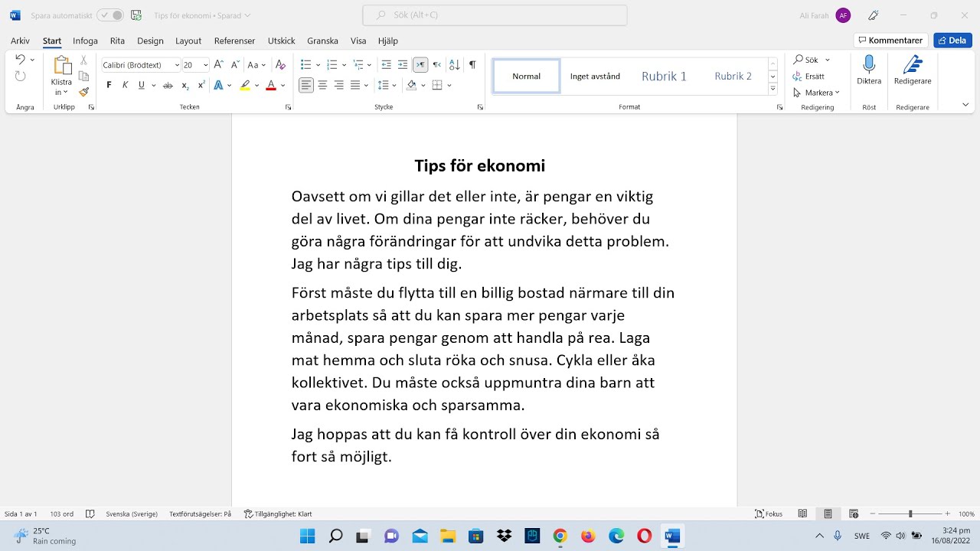Open the Redigerare editor pane
Screen dimensions: 980x551
[x=913, y=70]
